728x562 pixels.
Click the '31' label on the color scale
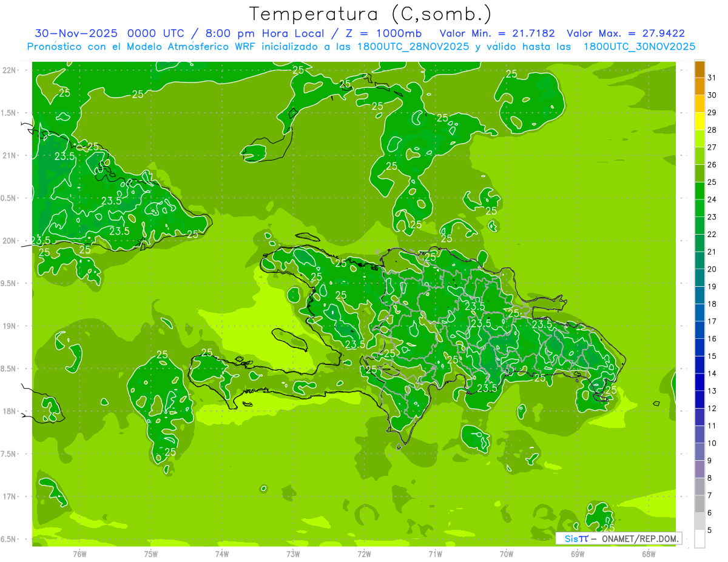coord(712,78)
